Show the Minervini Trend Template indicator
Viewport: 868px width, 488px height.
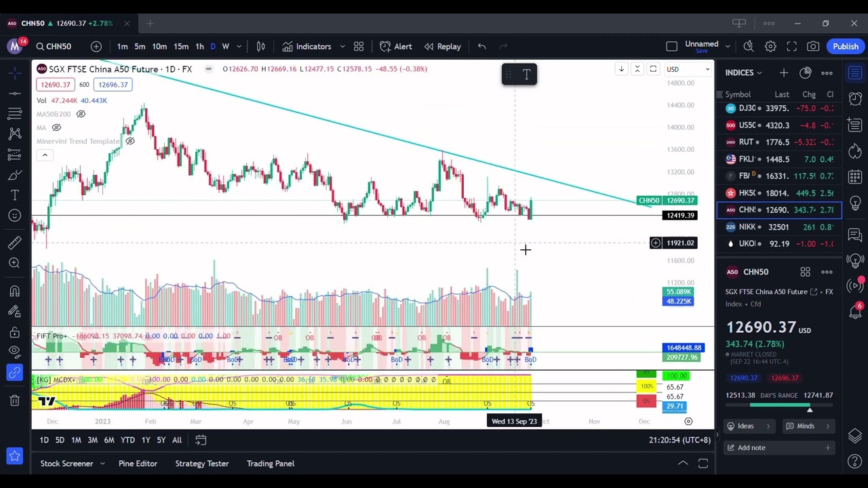[130, 141]
